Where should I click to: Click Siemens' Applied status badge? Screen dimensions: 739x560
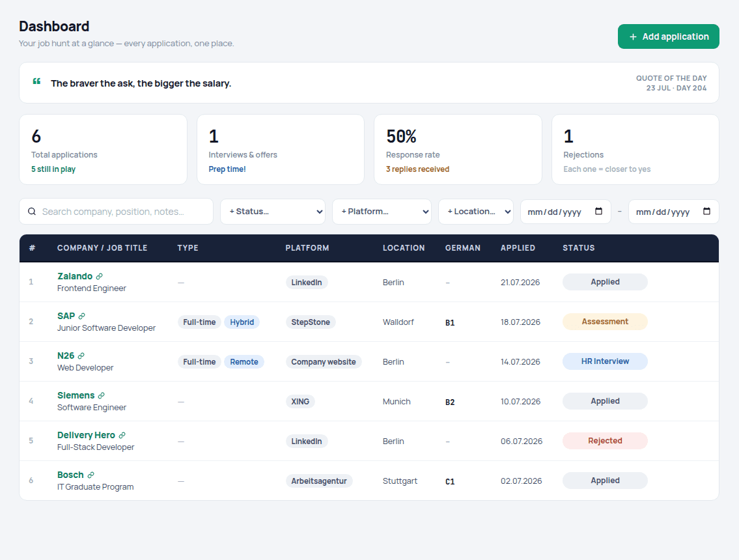tap(605, 401)
